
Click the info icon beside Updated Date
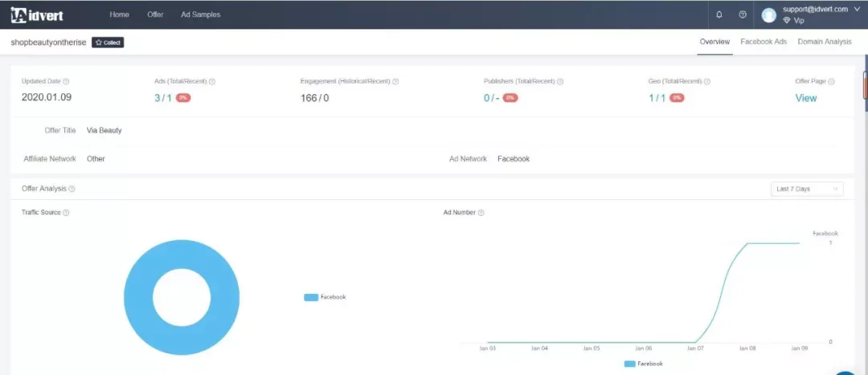click(x=67, y=81)
